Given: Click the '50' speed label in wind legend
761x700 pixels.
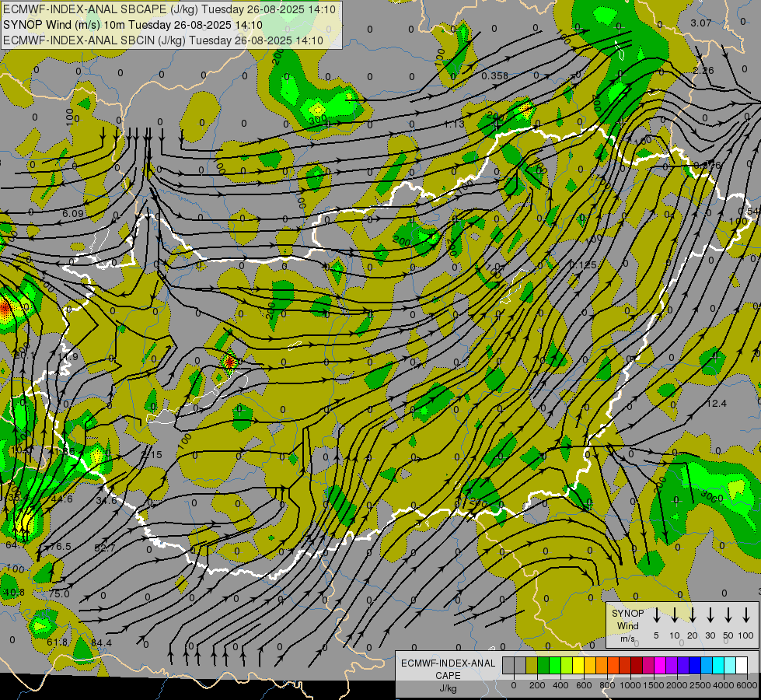Looking at the screenshot, I should (x=728, y=635).
